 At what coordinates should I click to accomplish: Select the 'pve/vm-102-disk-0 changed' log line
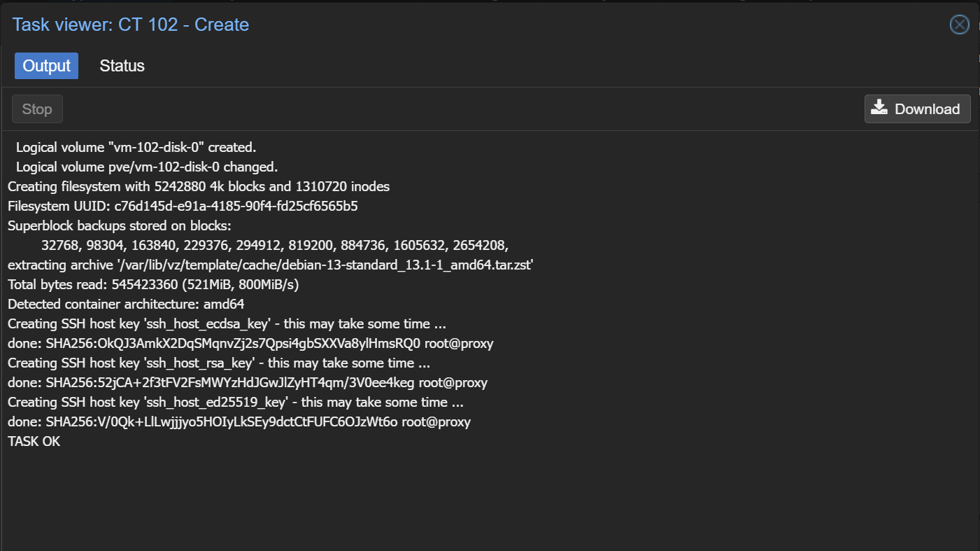(x=147, y=167)
